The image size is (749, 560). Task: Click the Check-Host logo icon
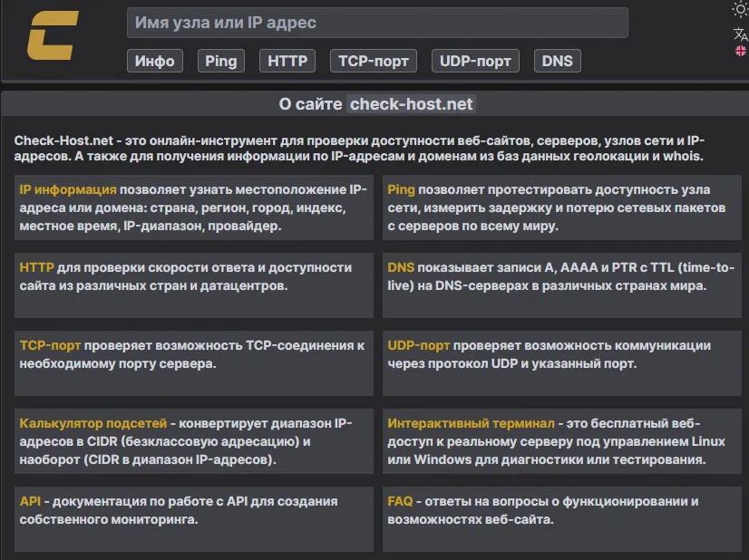click(53, 35)
